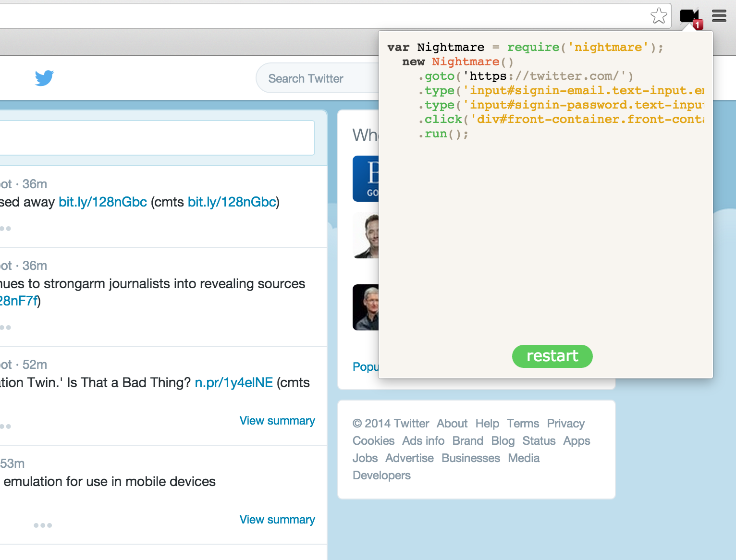Open the Developers footer link
Screen dimensions: 736x560
[x=381, y=475]
